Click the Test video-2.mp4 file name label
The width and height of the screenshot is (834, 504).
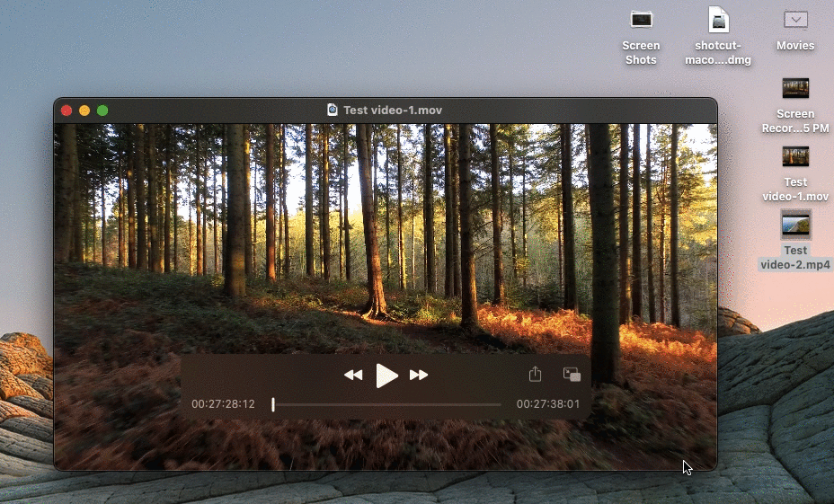coord(795,257)
